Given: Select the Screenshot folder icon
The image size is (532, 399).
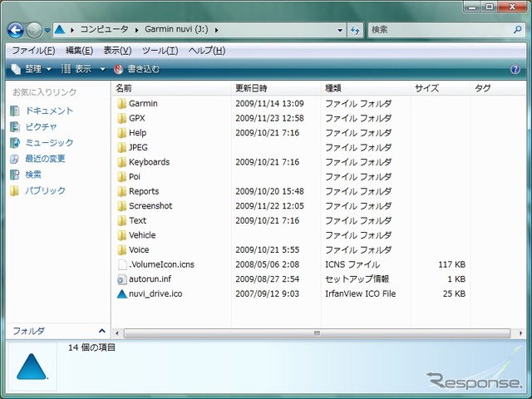Looking at the screenshot, I should coord(121,206).
